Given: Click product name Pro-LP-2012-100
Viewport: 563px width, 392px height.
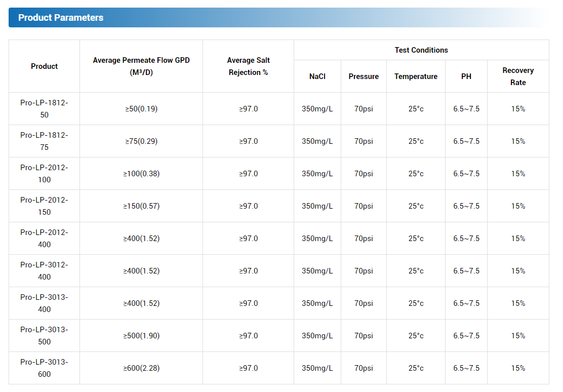Looking at the screenshot, I should point(44,174).
